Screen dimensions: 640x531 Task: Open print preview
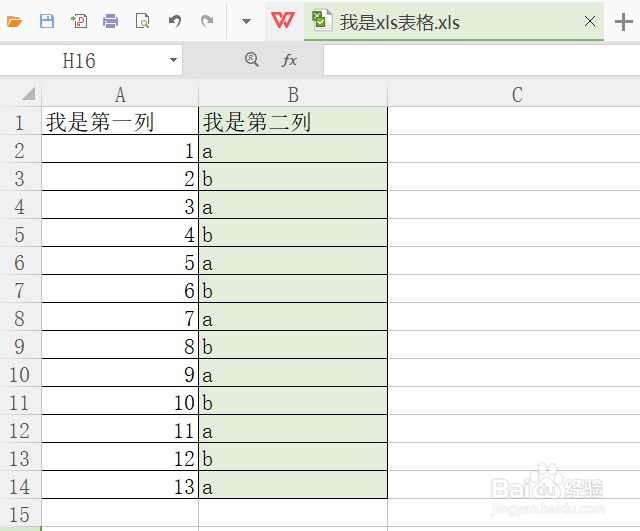pyautogui.click(x=142, y=21)
